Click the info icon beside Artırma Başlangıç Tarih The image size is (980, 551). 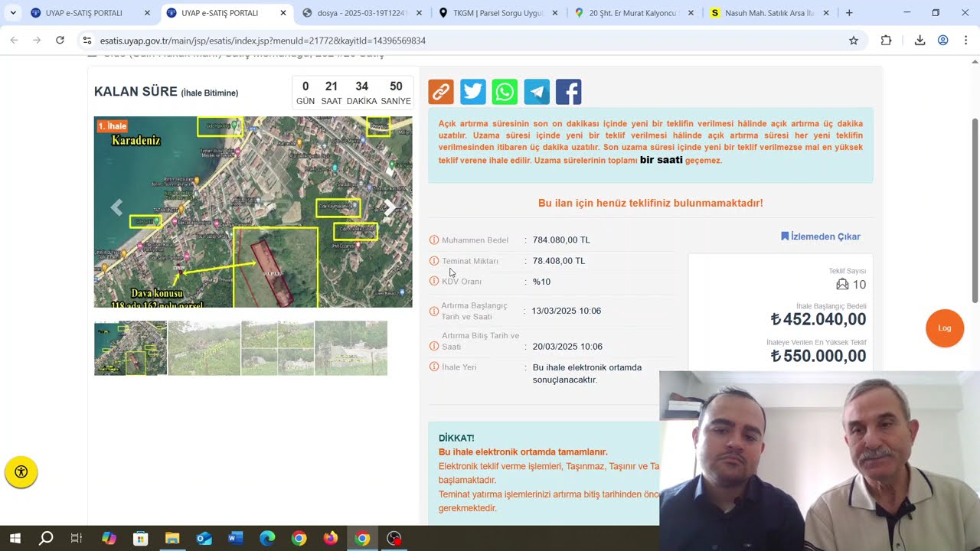click(x=434, y=311)
